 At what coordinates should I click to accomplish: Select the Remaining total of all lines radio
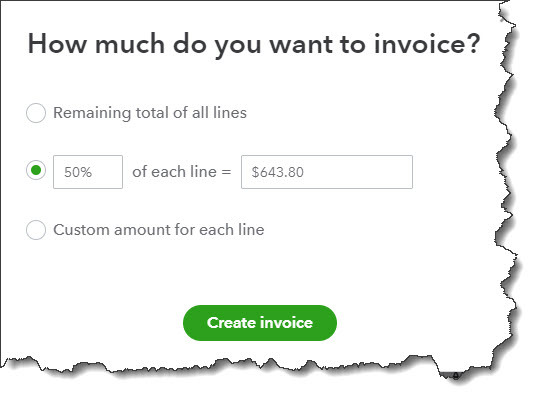[x=36, y=113]
